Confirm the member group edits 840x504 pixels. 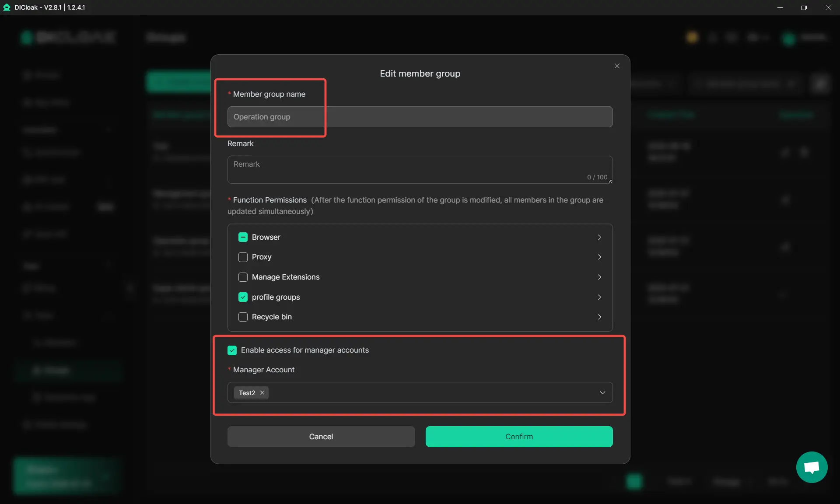(x=519, y=437)
